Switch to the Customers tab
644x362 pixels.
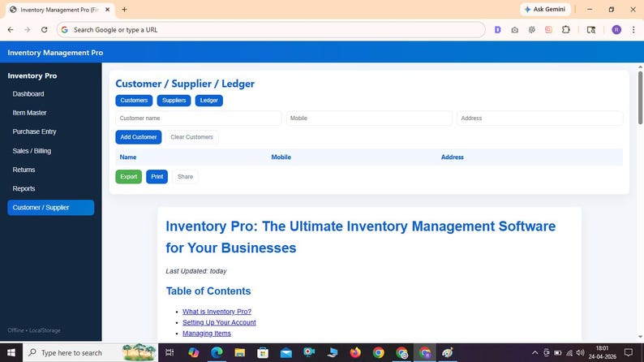[x=134, y=101]
